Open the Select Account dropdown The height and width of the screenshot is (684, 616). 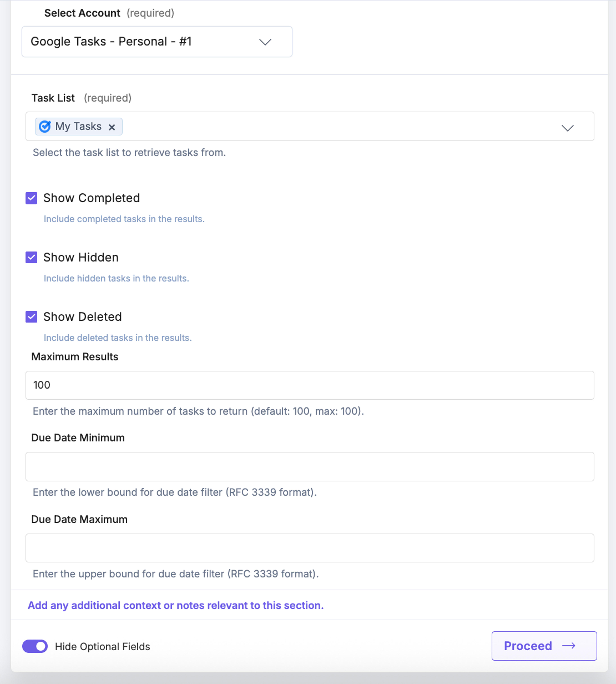pos(157,42)
